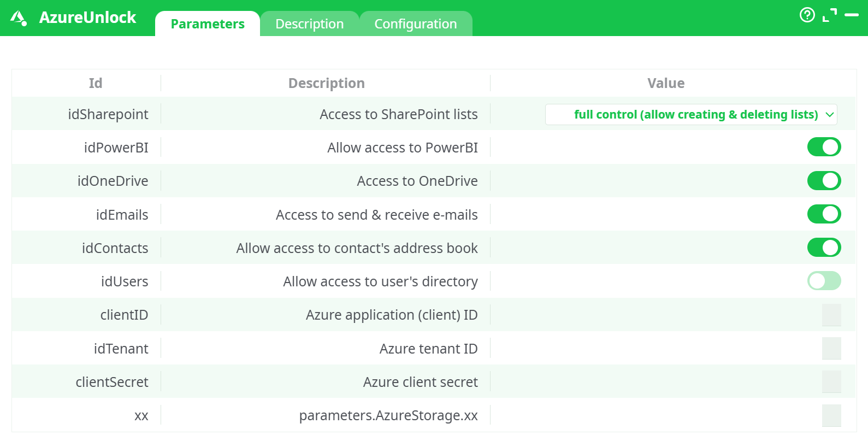The image size is (868, 447).
Task: Click the AzureUnlock title text
Action: [x=87, y=17]
